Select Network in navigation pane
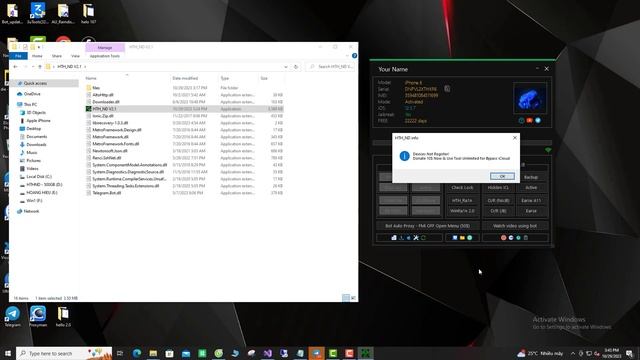Viewport: 640px width, 360px height. (x=31, y=211)
